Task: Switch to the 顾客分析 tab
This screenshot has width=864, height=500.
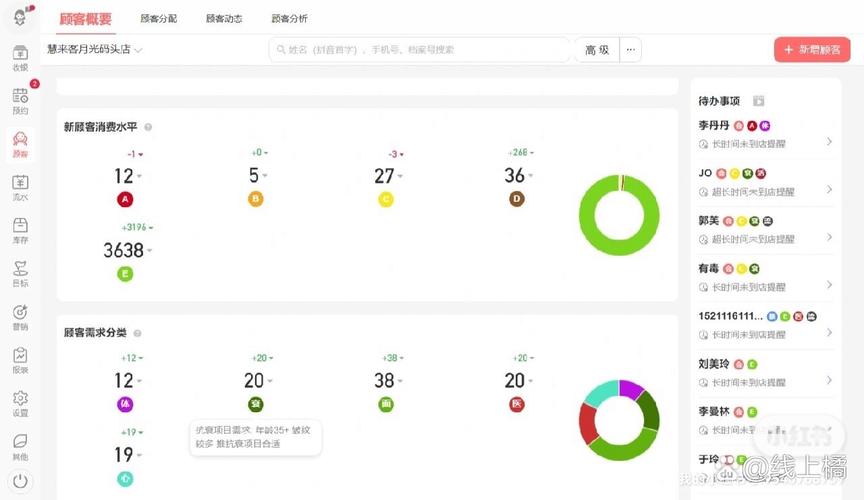Action: (x=289, y=19)
